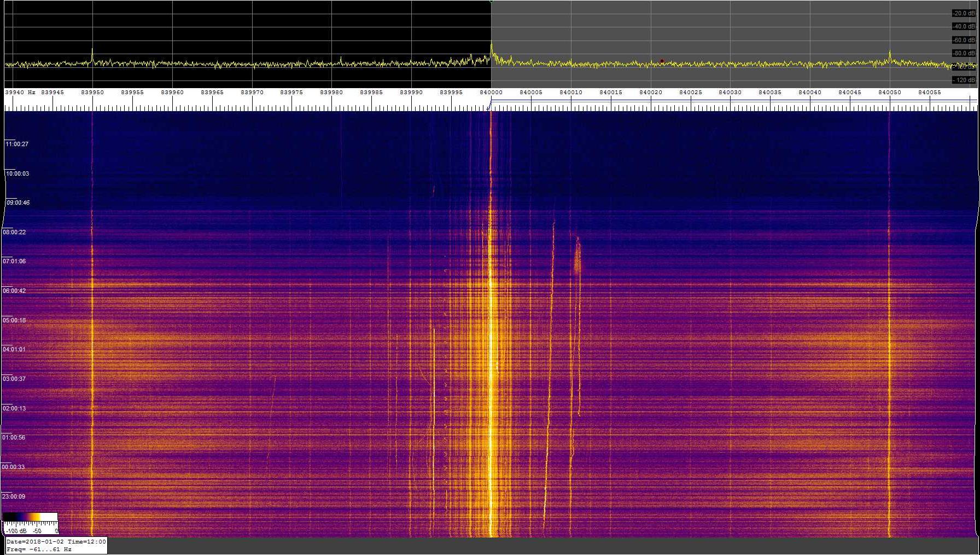Viewport: 980px width, 555px height.
Task: Click the -80.0 dB scale label
Action: coord(964,53)
